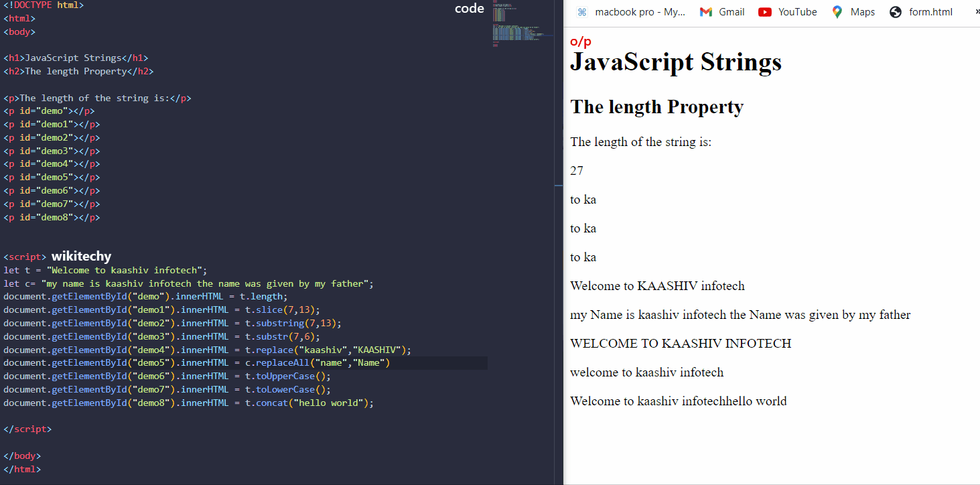Click the WELCOME TO KAASHIV INFOTECH output line
The image size is (980, 485).
coord(681,343)
